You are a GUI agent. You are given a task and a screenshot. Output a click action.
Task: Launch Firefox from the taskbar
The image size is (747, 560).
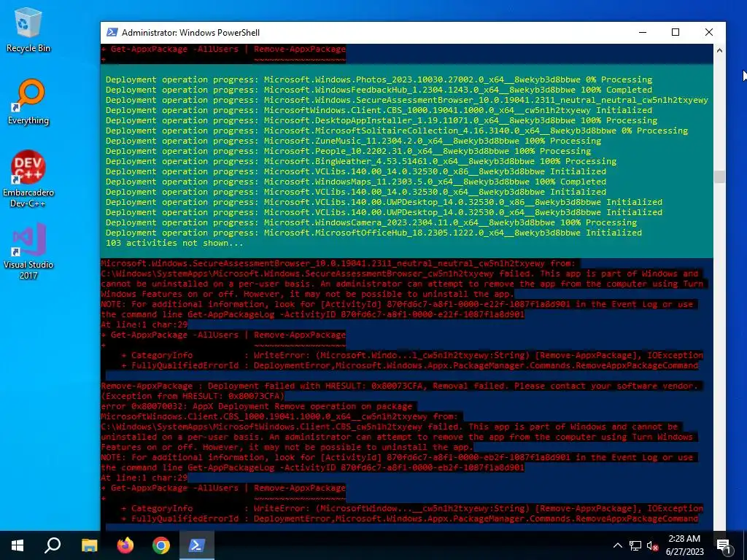(125, 545)
